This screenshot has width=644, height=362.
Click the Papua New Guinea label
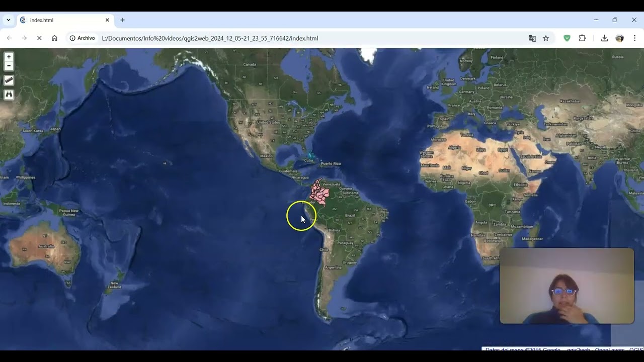pyautogui.click(x=69, y=212)
